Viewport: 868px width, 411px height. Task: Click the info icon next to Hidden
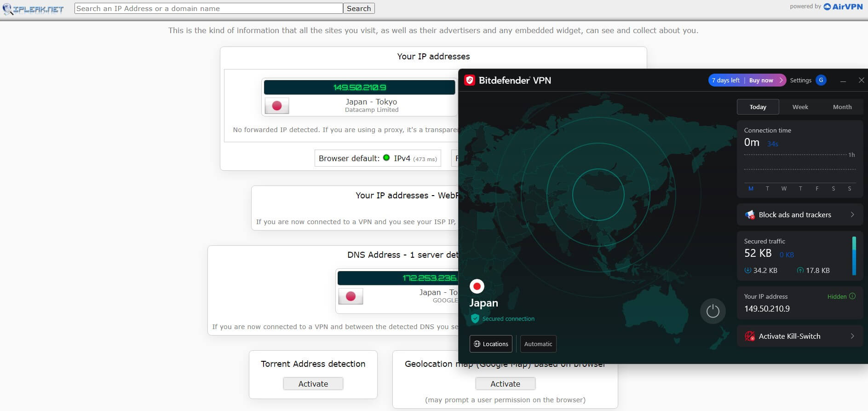[852, 296]
